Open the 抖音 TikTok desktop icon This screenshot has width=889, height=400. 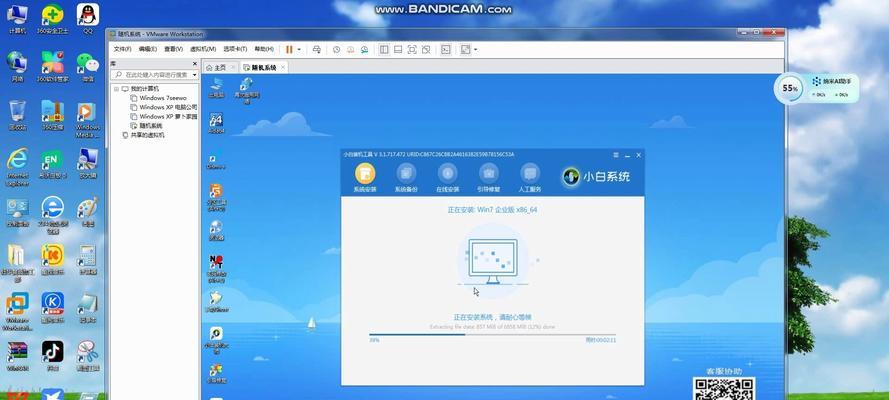coord(52,356)
